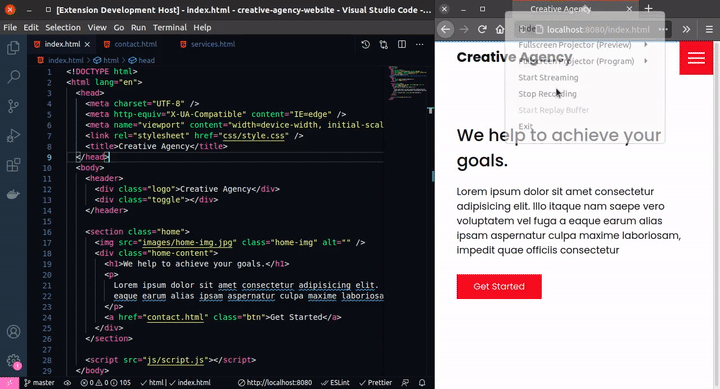Click the code minimap preview
This screenshot has height=389, width=720.
pyautogui.click(x=407, y=83)
